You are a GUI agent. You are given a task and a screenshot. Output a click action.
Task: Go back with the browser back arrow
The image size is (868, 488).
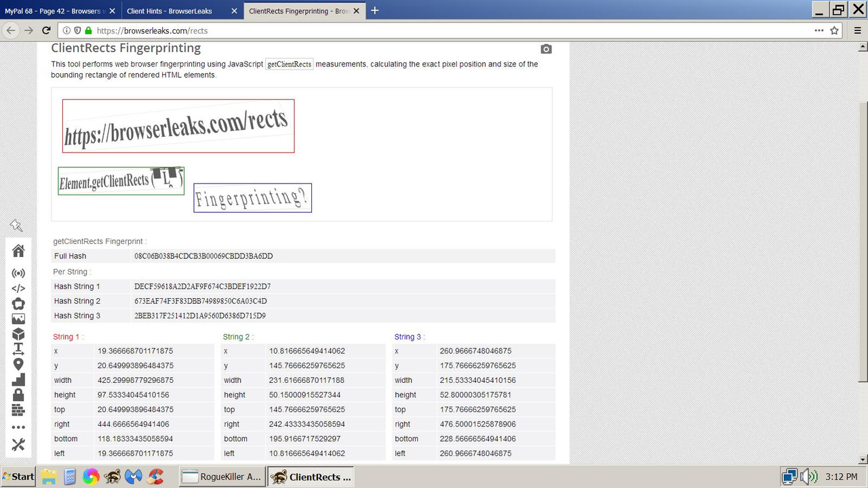pyautogui.click(x=11, y=30)
